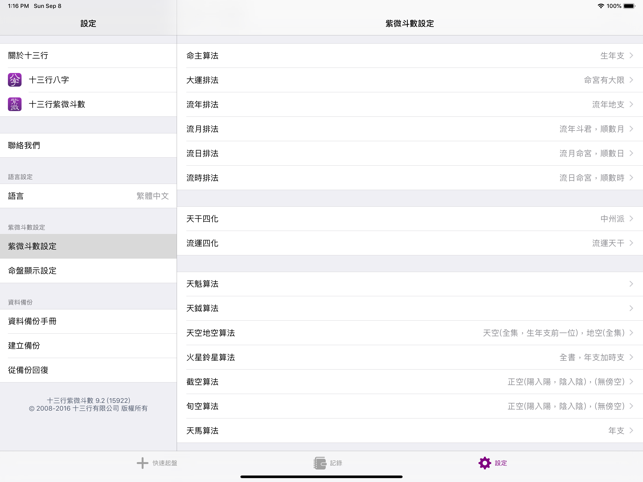
Task: Tap the 流運天干 value
Action: [608, 243]
